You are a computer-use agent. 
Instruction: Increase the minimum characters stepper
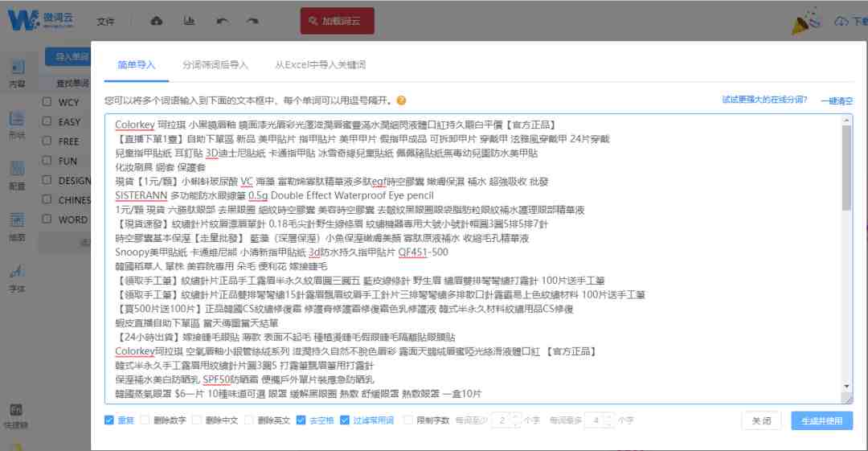515,416
